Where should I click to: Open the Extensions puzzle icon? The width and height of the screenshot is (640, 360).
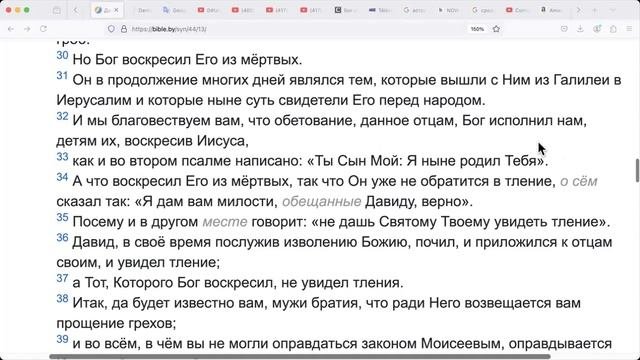[x=613, y=29]
